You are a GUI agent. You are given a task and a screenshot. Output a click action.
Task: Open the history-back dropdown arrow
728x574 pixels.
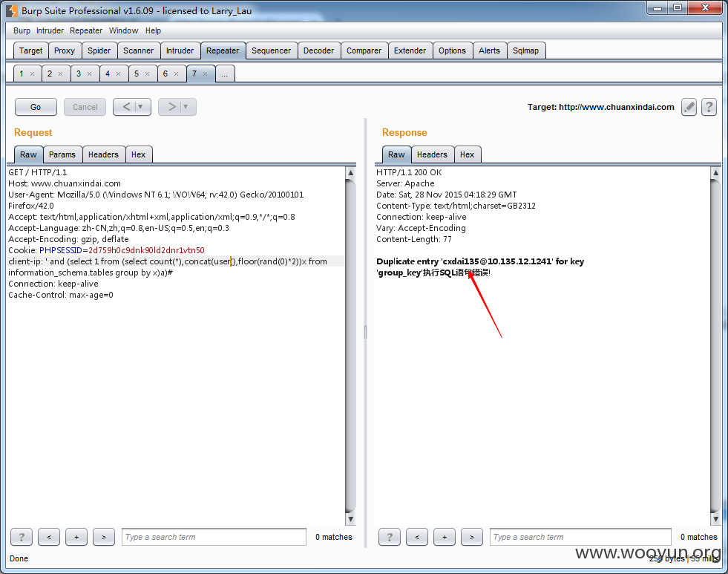(x=141, y=107)
